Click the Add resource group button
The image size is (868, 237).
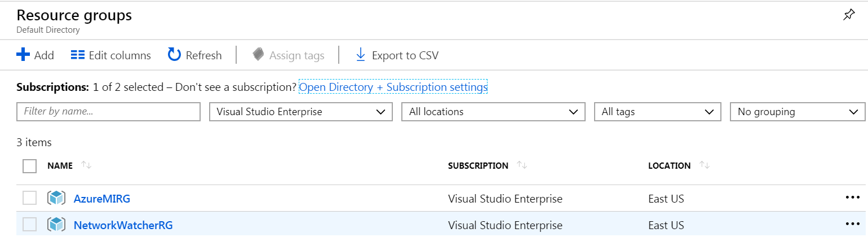click(x=35, y=55)
